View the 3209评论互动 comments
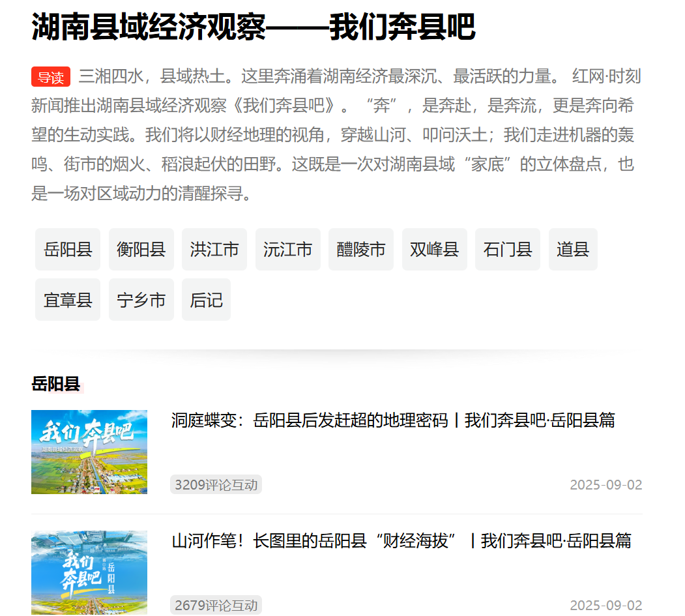Screen dimensions: 685x616 (x=216, y=484)
